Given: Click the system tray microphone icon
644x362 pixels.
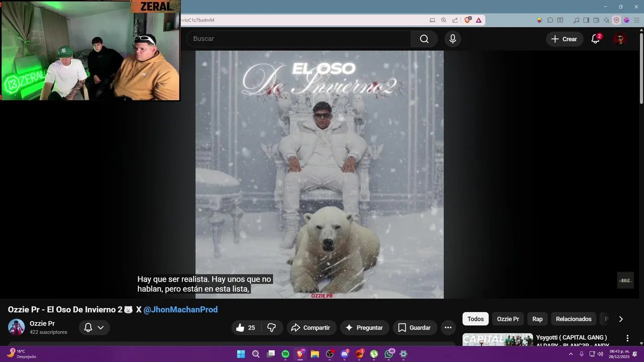Looking at the screenshot, I should coord(582,354).
